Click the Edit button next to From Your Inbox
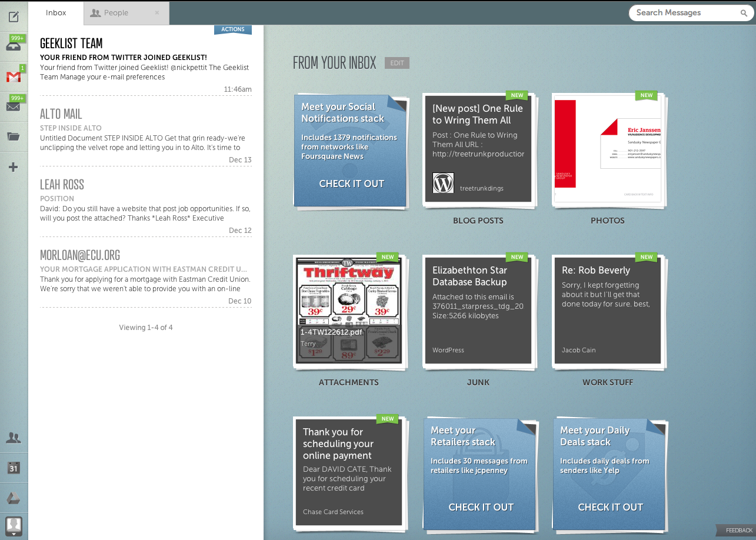 397,63
